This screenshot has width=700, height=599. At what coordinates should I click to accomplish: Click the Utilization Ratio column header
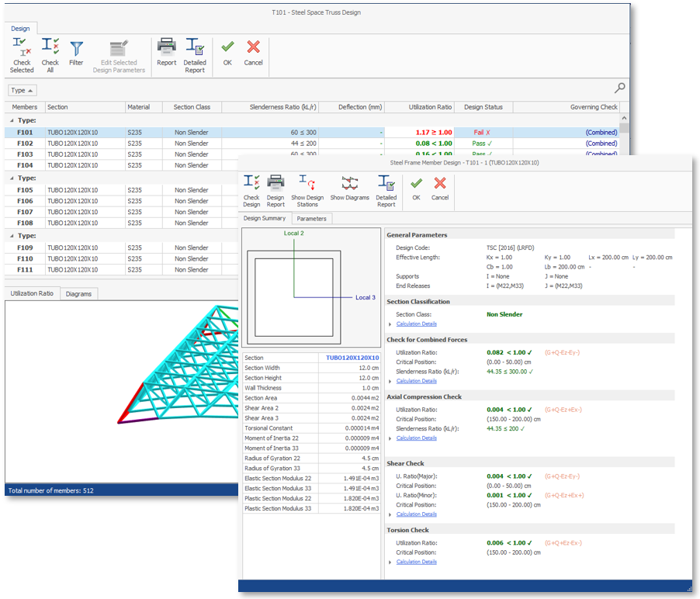click(430, 107)
